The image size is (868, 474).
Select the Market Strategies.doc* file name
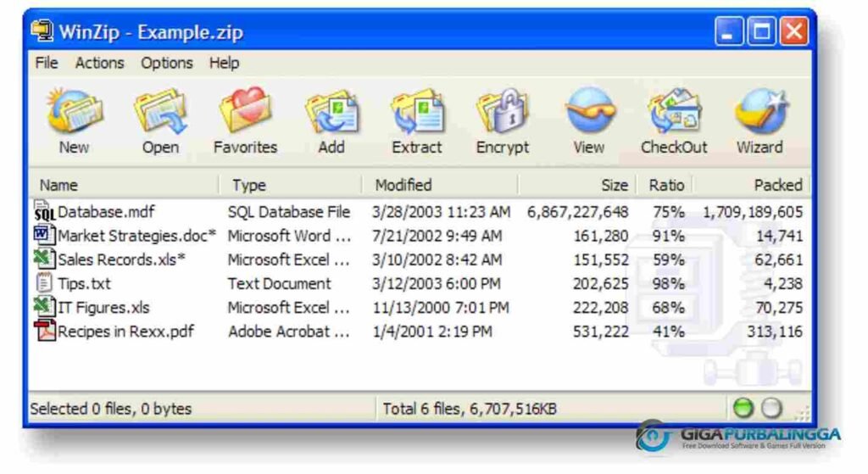point(136,236)
